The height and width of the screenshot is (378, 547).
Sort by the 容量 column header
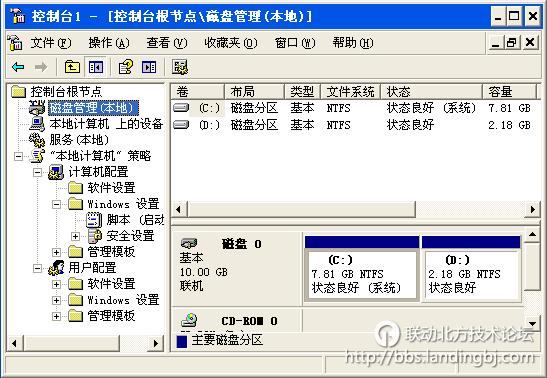pos(510,92)
